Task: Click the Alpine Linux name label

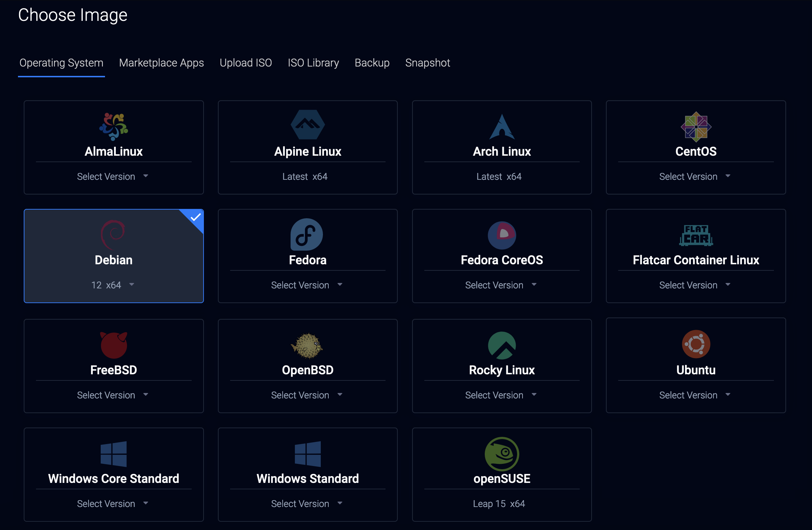Action: point(308,151)
